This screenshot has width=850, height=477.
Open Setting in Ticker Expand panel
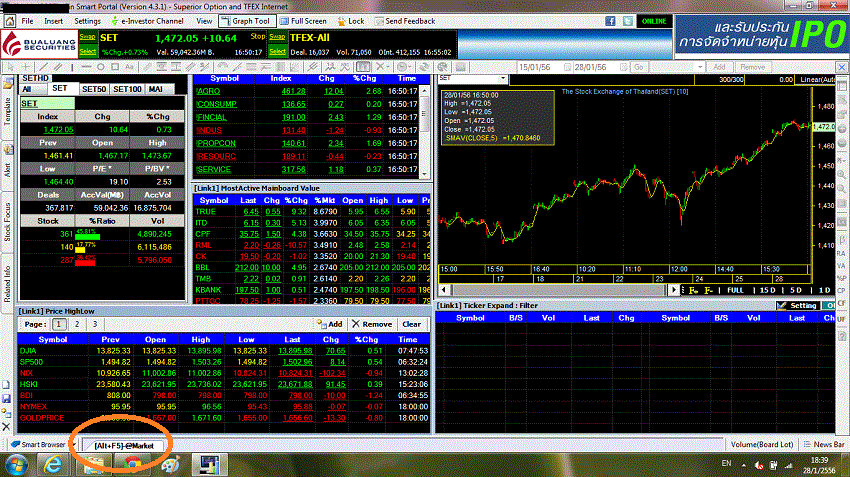(797, 306)
